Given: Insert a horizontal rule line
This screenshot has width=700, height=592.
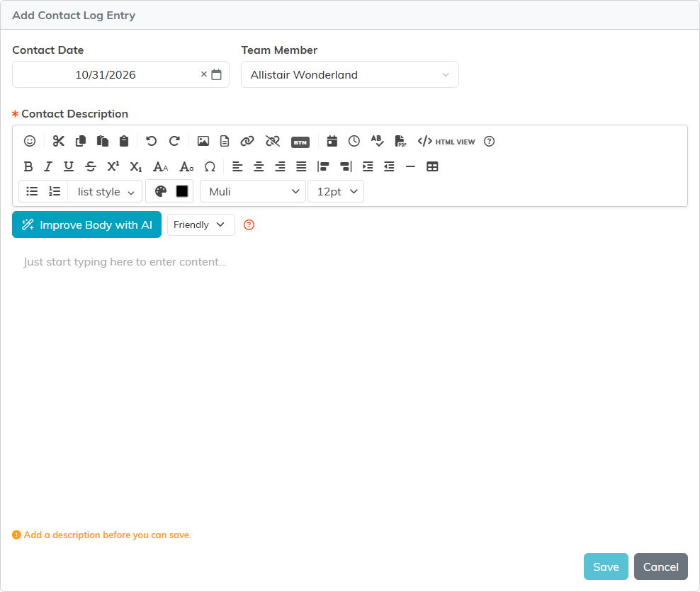Looking at the screenshot, I should (x=410, y=166).
